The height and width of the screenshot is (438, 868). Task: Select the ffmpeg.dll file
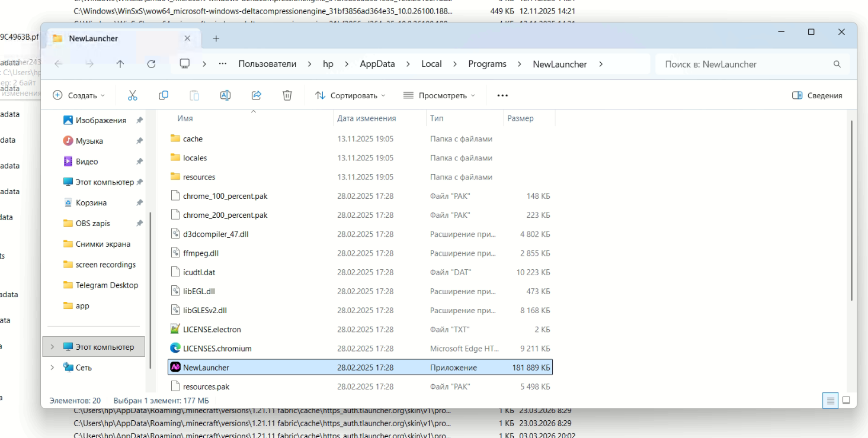click(x=360, y=253)
